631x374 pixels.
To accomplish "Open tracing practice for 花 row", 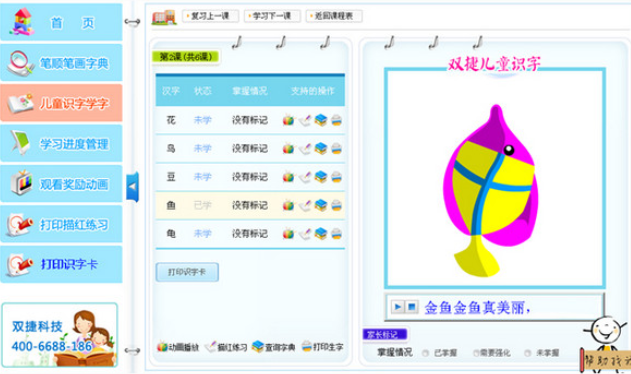I will coord(305,120).
